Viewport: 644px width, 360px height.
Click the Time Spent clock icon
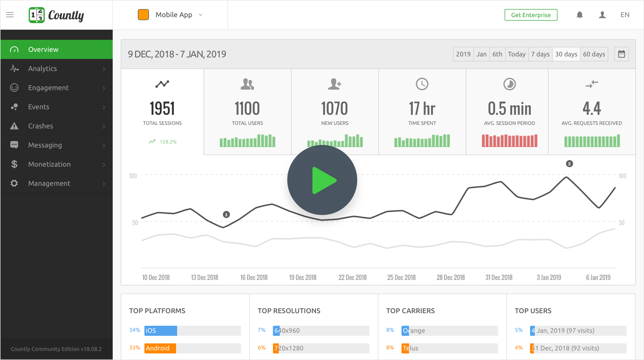point(422,84)
